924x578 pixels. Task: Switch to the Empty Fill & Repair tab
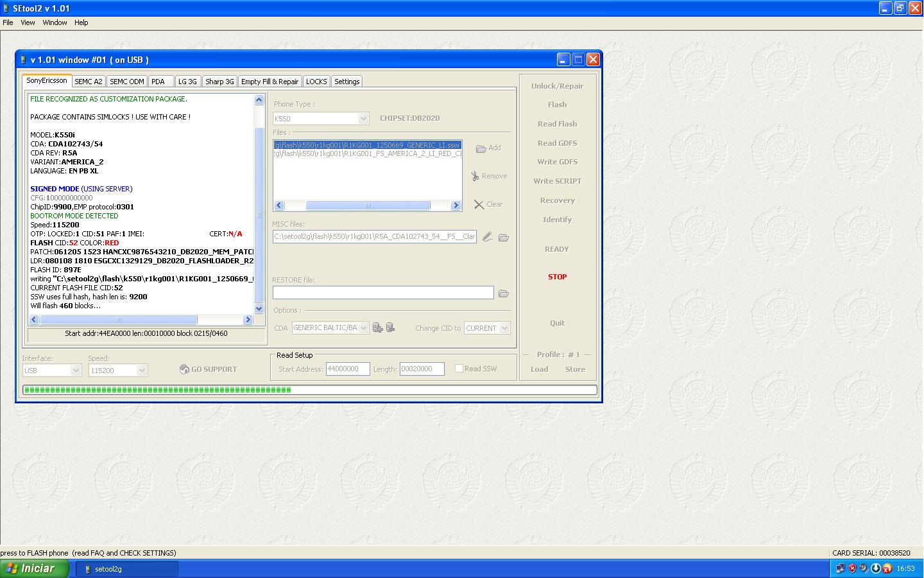269,82
